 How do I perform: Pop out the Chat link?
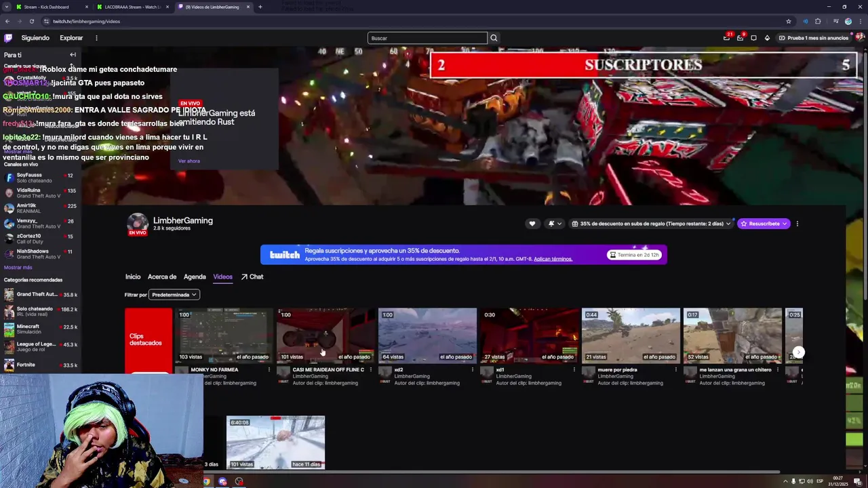[x=252, y=277]
